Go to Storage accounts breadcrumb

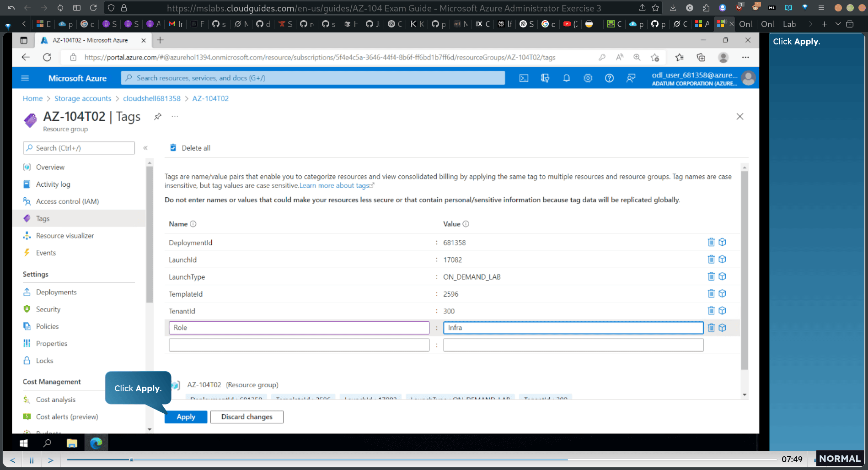tap(83, 98)
